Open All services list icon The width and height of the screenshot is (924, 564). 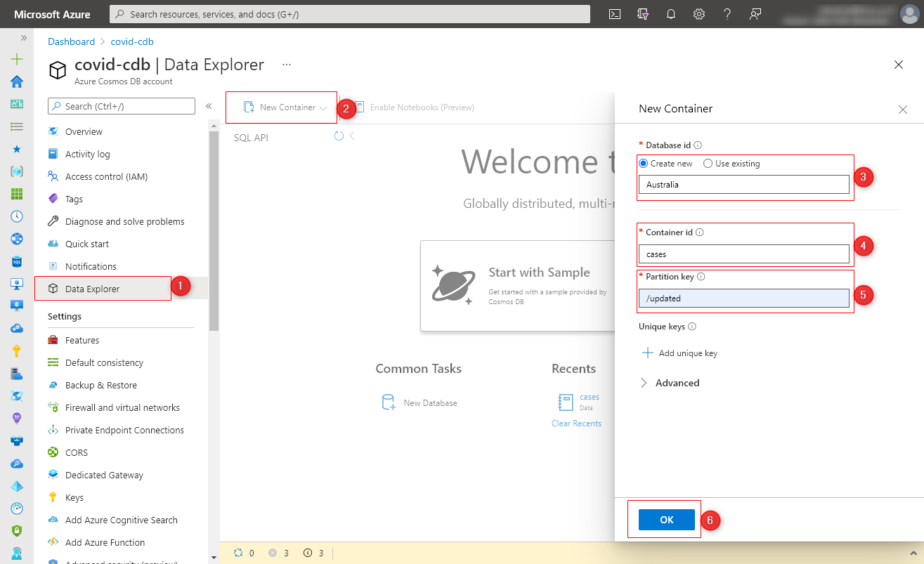point(17,126)
